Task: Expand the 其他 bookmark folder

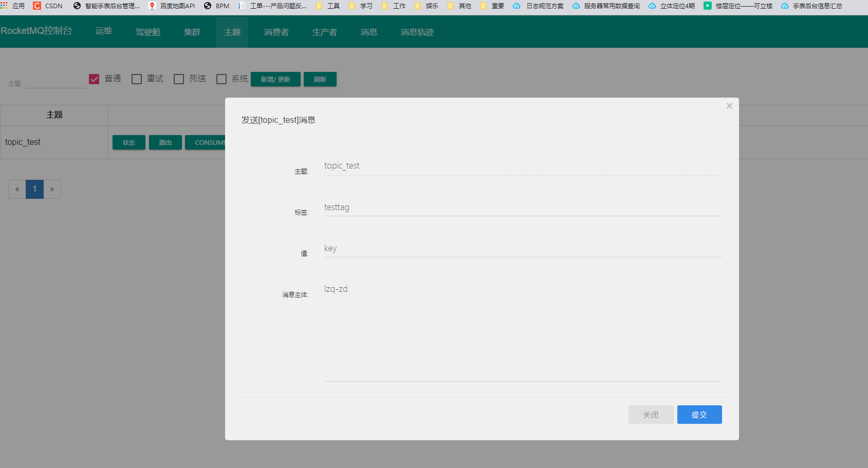Action: pyautogui.click(x=459, y=6)
